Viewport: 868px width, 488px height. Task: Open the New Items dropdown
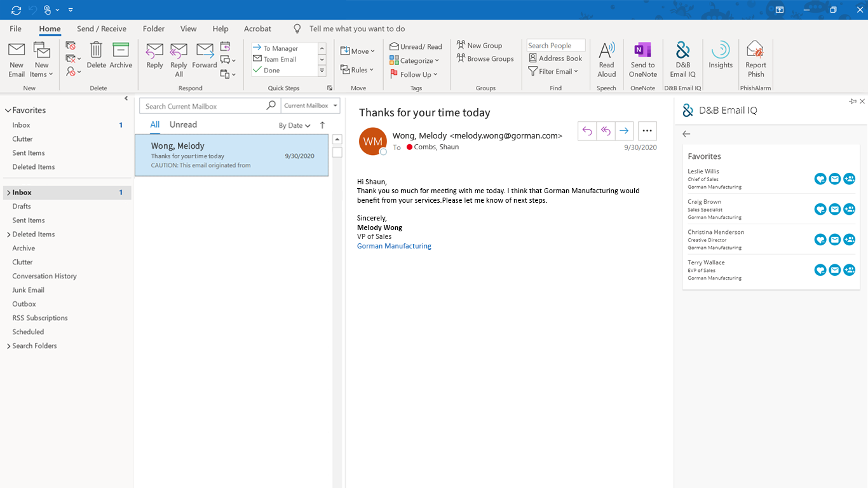(x=42, y=60)
